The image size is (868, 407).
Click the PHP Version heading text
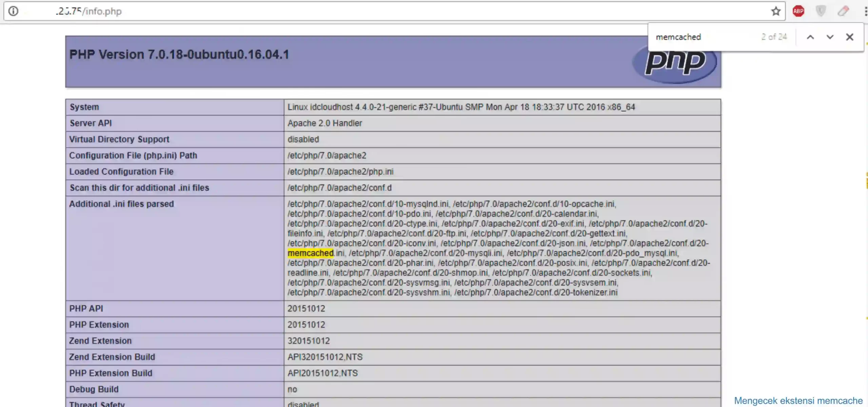(x=179, y=55)
